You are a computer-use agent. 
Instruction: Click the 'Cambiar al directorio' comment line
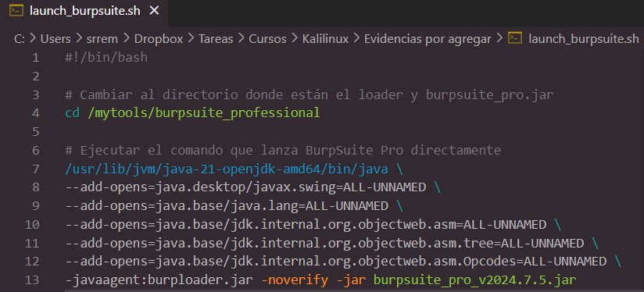(309, 94)
